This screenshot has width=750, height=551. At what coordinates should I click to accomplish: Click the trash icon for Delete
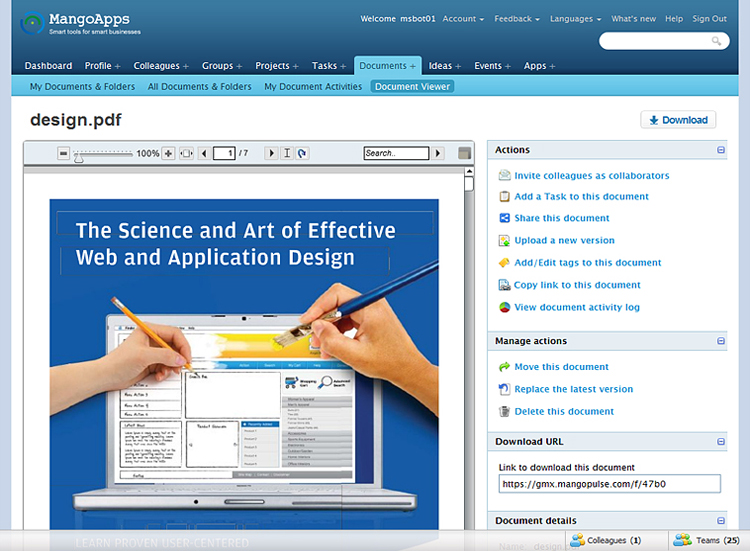pyautogui.click(x=505, y=411)
